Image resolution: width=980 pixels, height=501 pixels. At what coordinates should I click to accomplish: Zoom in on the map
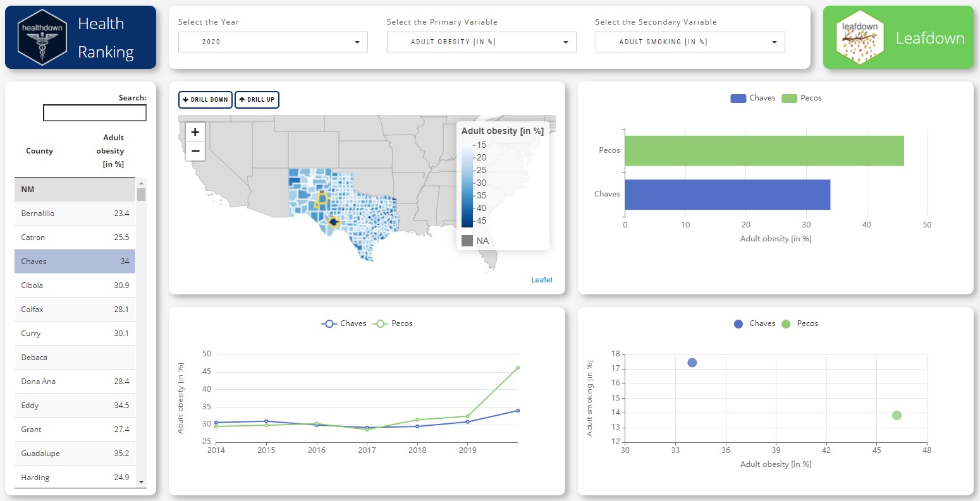pyautogui.click(x=195, y=132)
